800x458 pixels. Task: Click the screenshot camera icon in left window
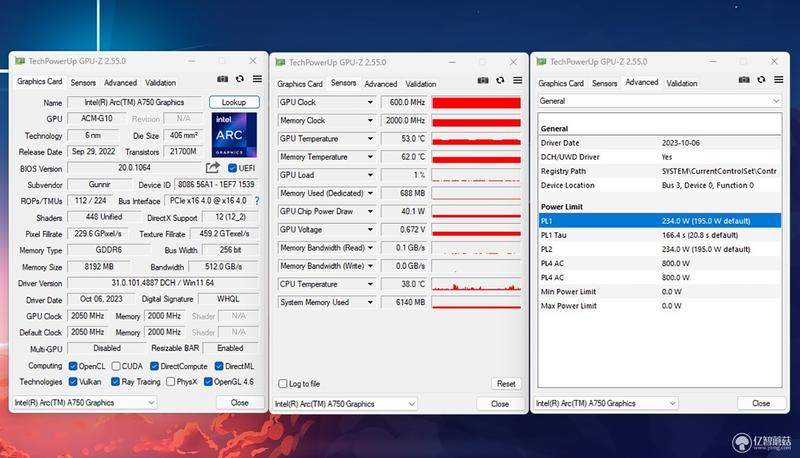point(222,79)
